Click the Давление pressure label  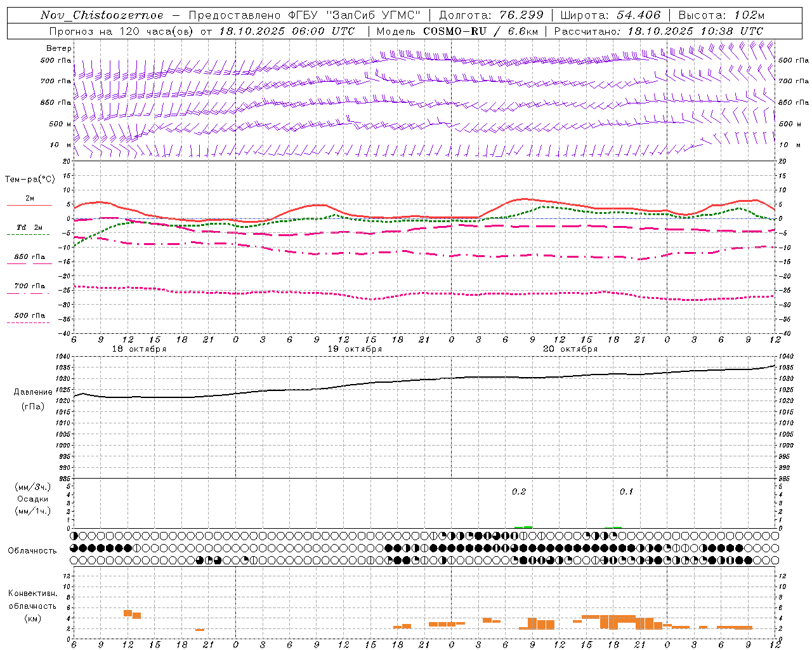point(33,392)
